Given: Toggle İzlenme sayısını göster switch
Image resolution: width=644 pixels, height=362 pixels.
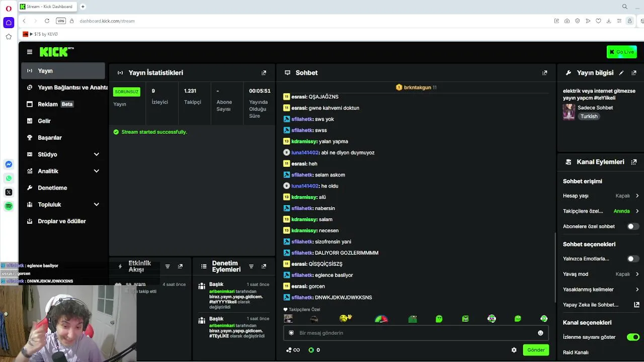Looking at the screenshot, I should click(x=633, y=337).
